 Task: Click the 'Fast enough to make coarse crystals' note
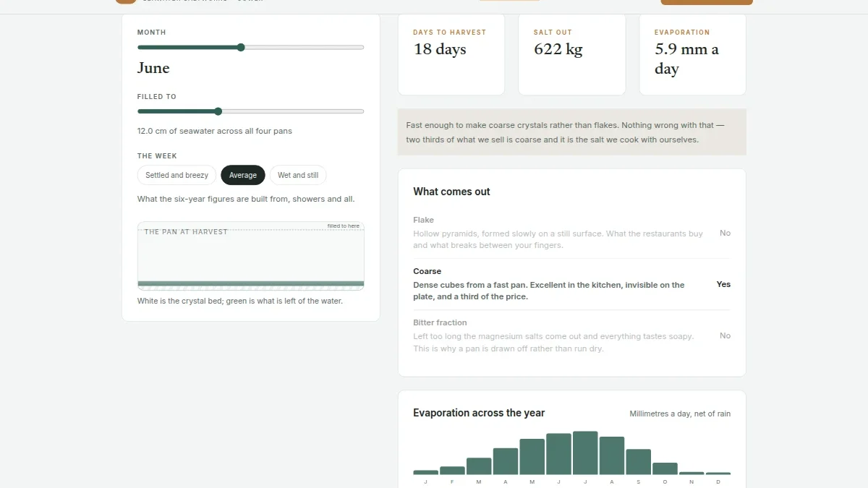[x=572, y=132]
